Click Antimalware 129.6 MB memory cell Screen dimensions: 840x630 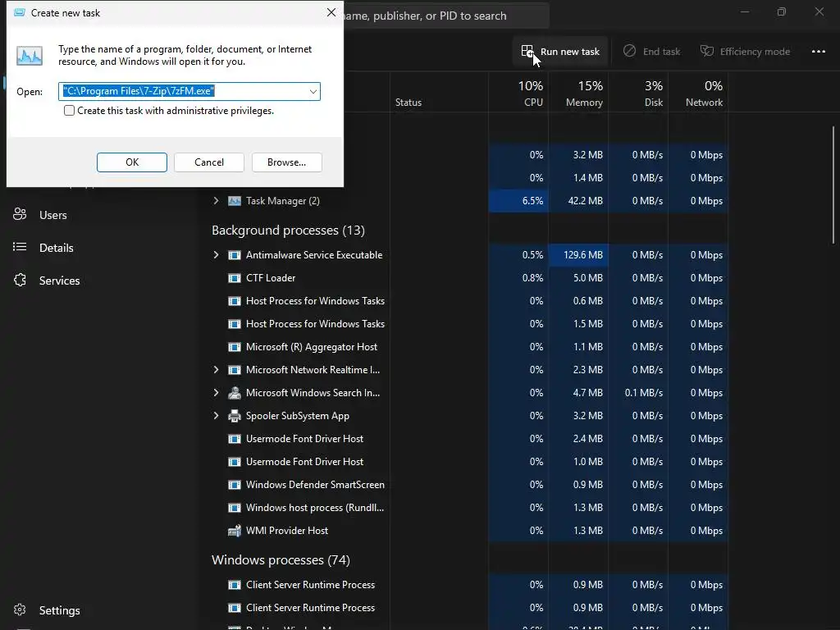(x=578, y=255)
